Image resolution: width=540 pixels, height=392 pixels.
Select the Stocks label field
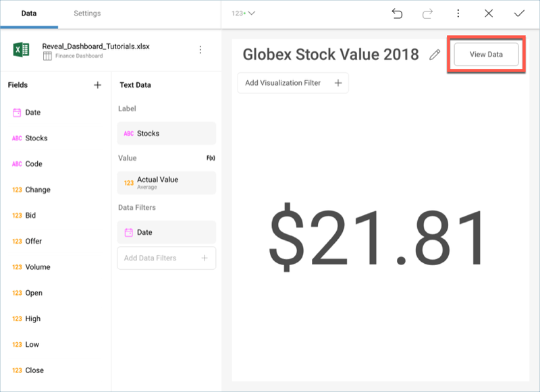(x=166, y=134)
